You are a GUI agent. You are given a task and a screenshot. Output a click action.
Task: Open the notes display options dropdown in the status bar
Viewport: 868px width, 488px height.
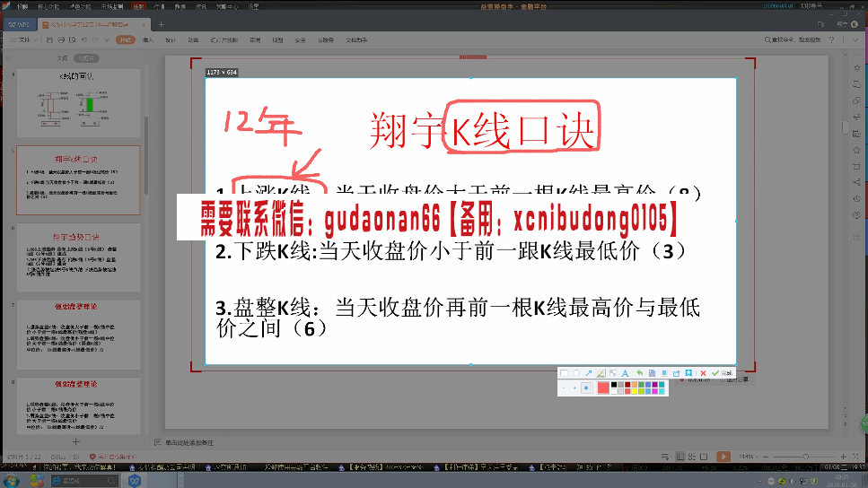(x=665, y=457)
